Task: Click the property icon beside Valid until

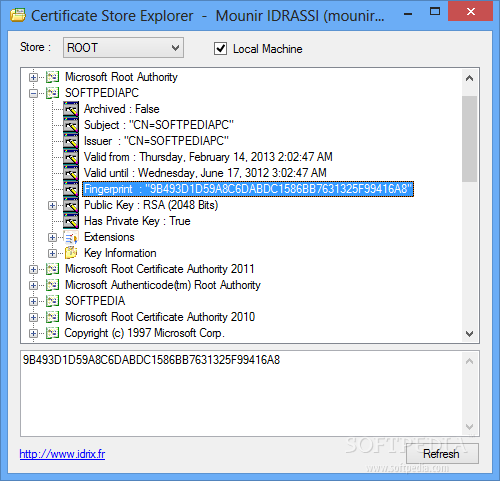Action: coord(71,173)
